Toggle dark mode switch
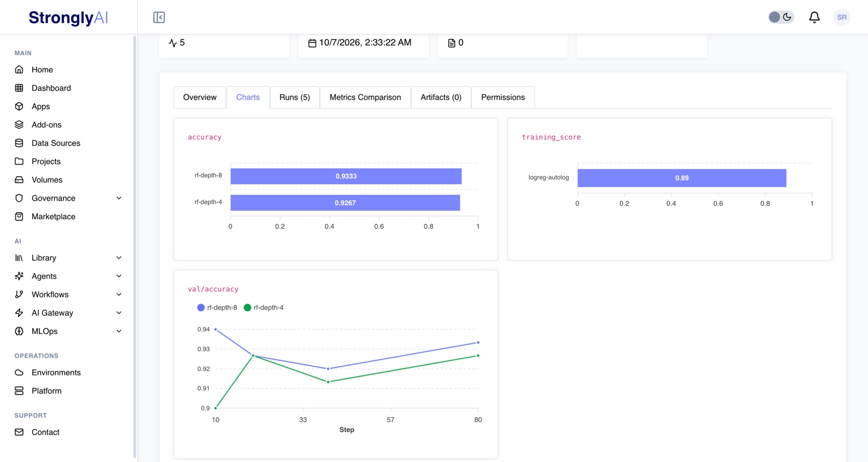Image resolution: width=868 pixels, height=462 pixels. coord(781,17)
